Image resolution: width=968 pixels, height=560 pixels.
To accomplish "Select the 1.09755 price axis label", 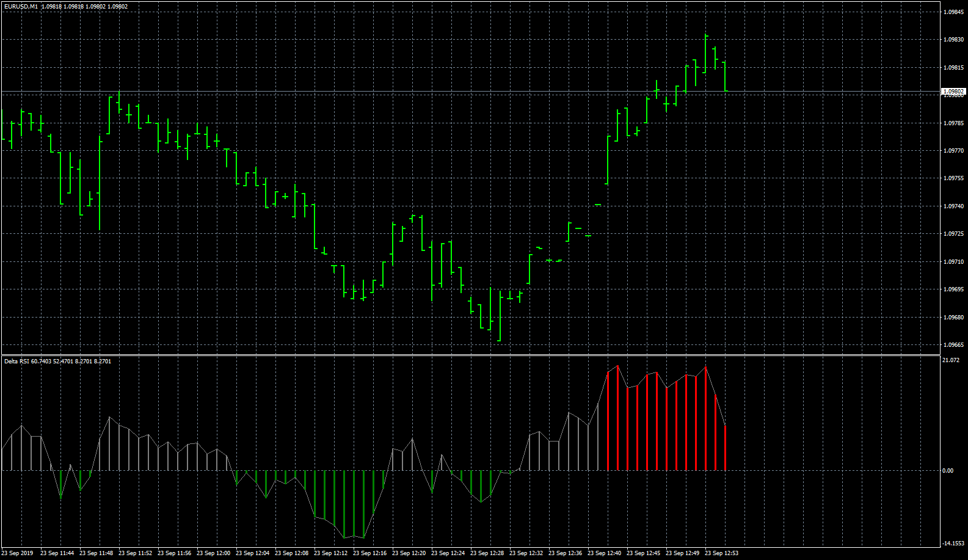I will (954, 178).
